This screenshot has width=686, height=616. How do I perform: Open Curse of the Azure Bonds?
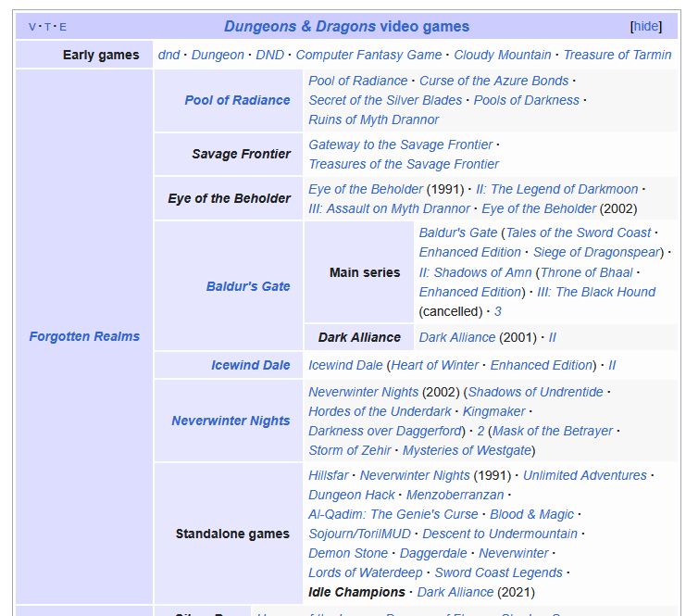pyautogui.click(x=494, y=81)
